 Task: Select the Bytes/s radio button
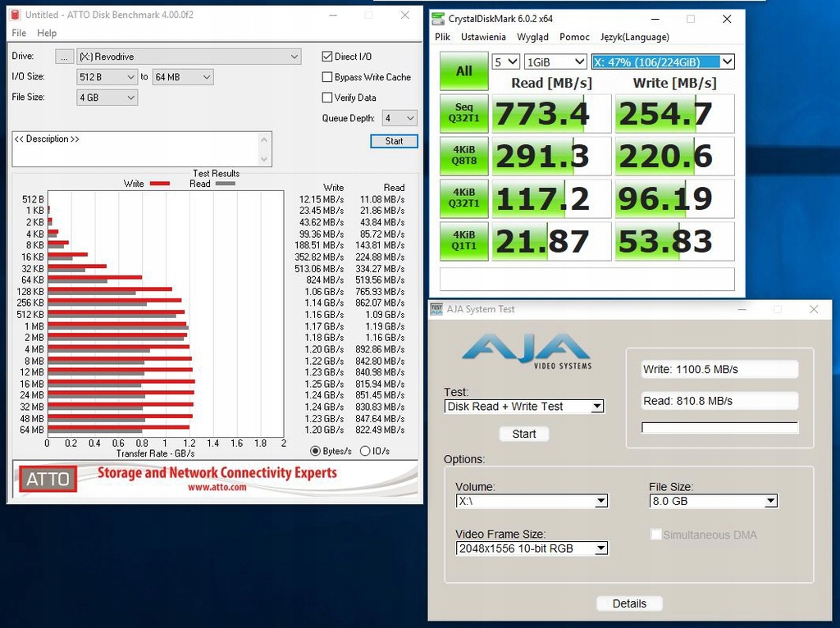click(x=316, y=452)
